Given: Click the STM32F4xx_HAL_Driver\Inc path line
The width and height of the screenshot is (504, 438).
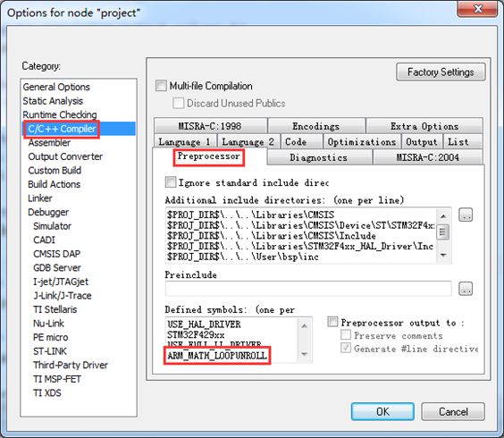Looking at the screenshot, I should [x=300, y=247].
